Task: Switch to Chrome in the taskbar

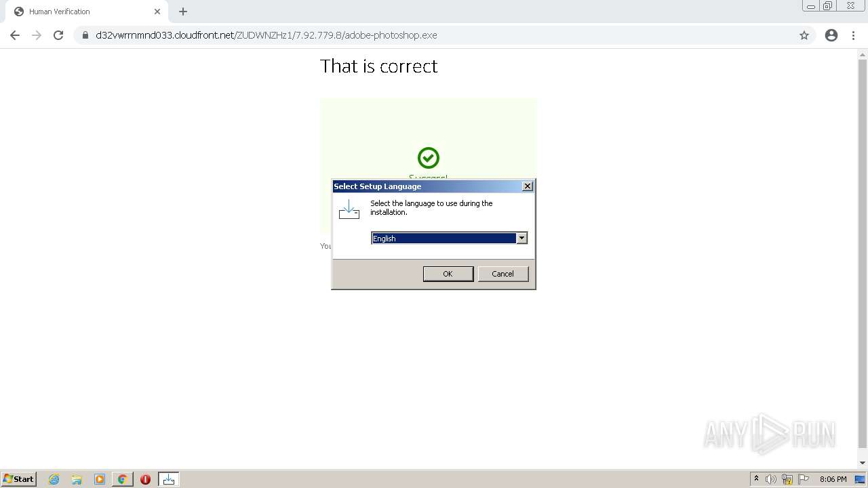Action: [x=123, y=479]
